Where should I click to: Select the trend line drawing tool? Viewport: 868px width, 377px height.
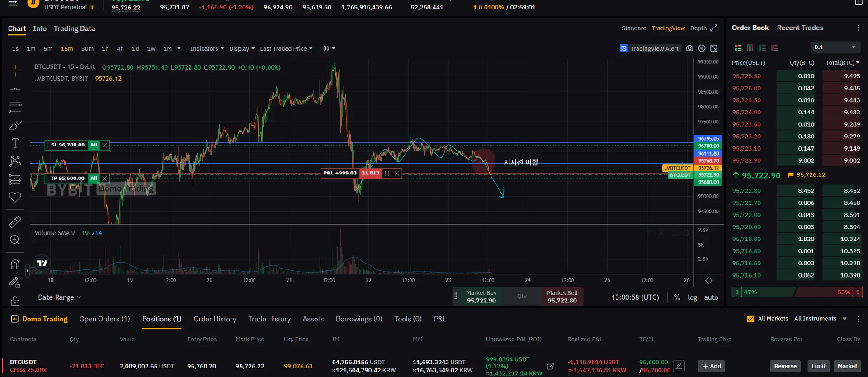(x=15, y=89)
